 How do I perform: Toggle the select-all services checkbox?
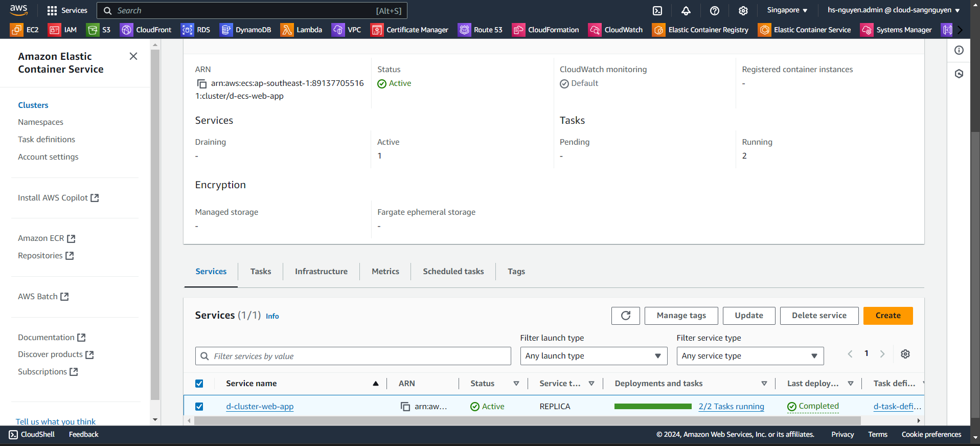coord(199,384)
